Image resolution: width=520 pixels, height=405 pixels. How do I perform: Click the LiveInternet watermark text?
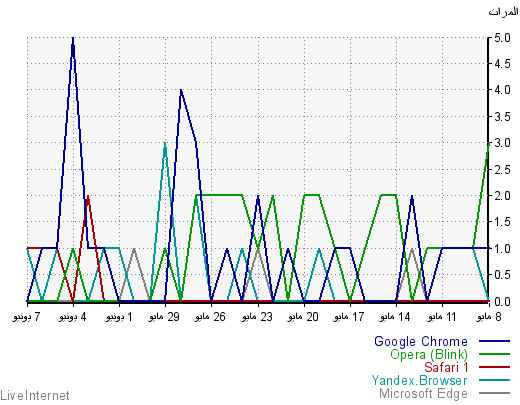click(35, 396)
